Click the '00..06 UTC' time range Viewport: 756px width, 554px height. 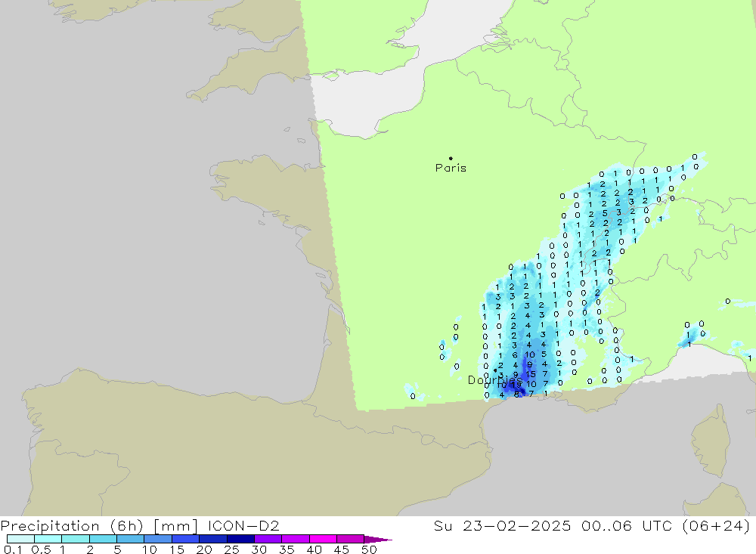point(626,525)
